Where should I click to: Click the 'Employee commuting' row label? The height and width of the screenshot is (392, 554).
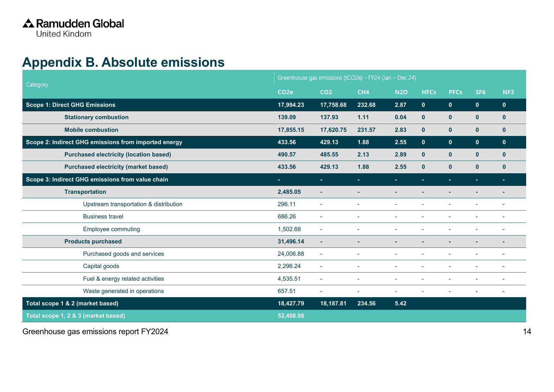[111, 229]
